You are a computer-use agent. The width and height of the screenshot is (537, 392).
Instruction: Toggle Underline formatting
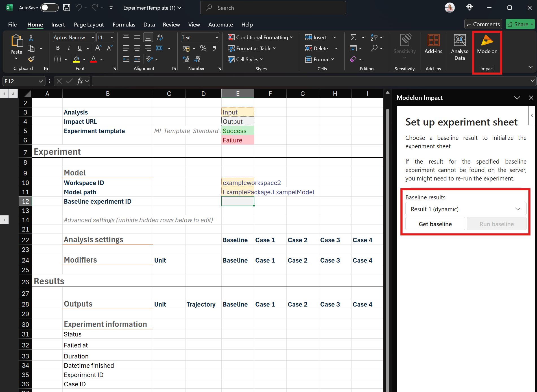click(80, 48)
